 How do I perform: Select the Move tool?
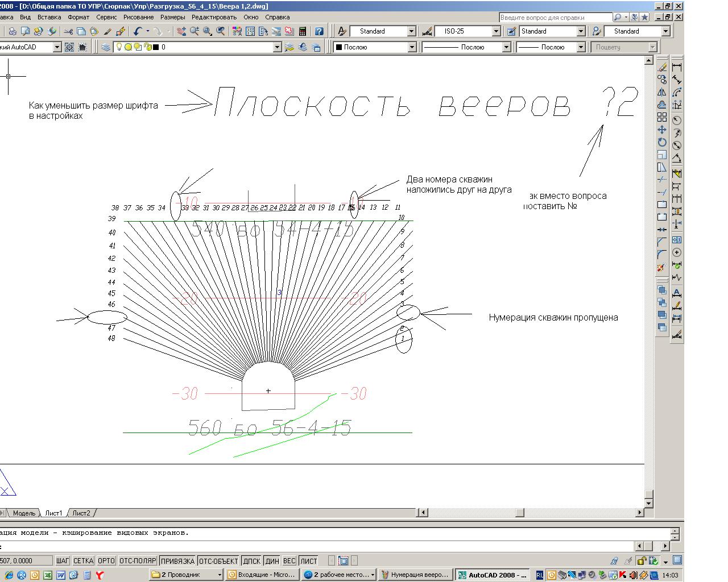tap(662, 130)
